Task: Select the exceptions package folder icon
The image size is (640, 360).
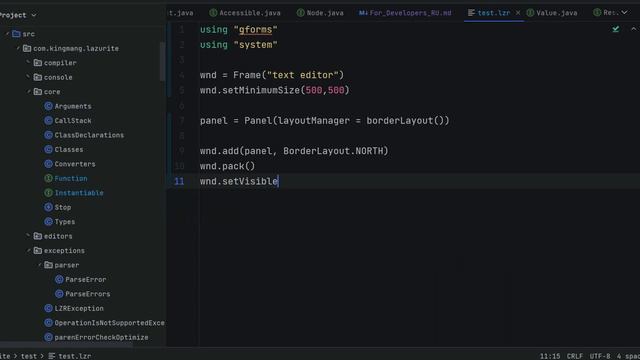Action: (38, 251)
